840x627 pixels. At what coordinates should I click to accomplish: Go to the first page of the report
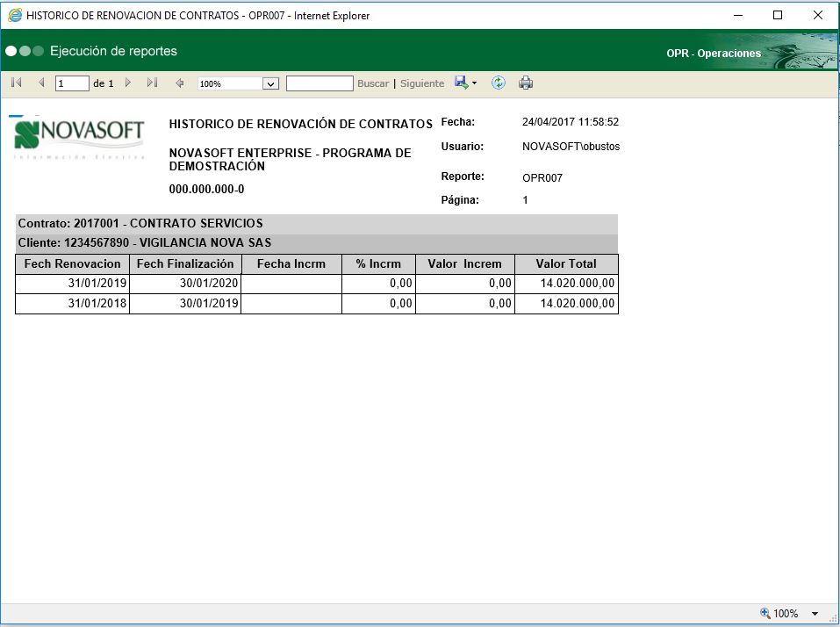coord(15,83)
